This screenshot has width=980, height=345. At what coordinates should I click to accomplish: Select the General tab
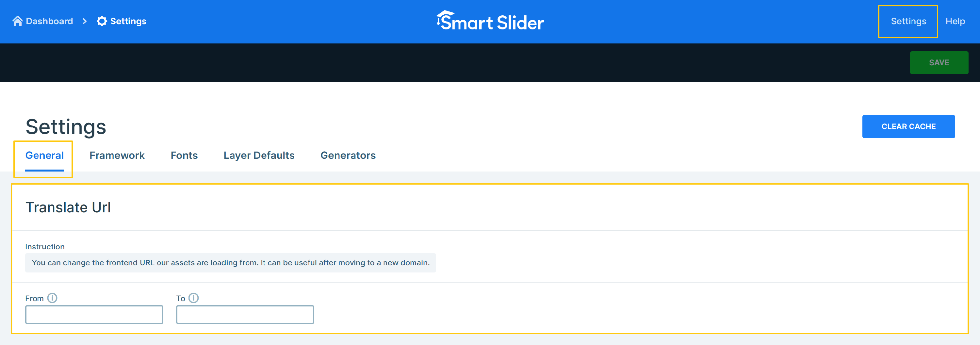(x=44, y=156)
